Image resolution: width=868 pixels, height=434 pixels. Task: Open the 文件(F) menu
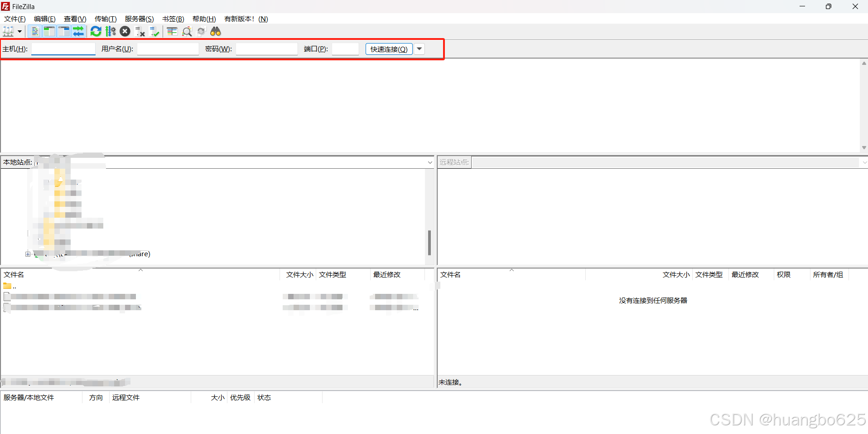coord(15,19)
